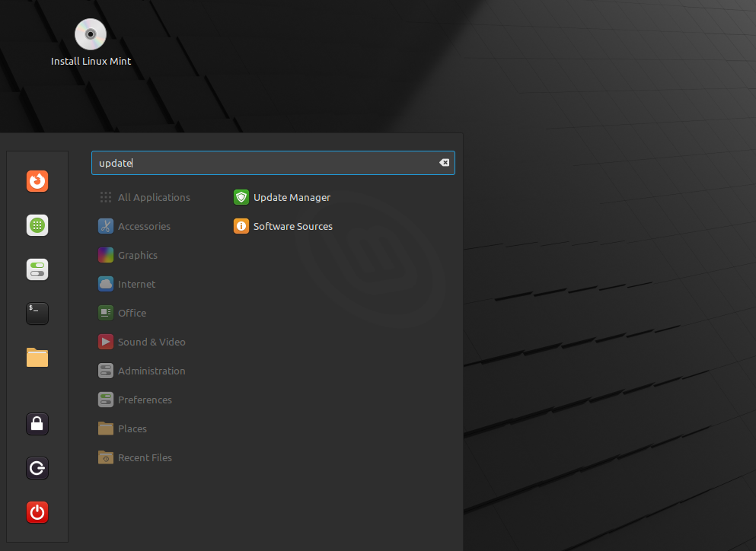
Task: Click the Places folder icon
Action: [x=106, y=428]
